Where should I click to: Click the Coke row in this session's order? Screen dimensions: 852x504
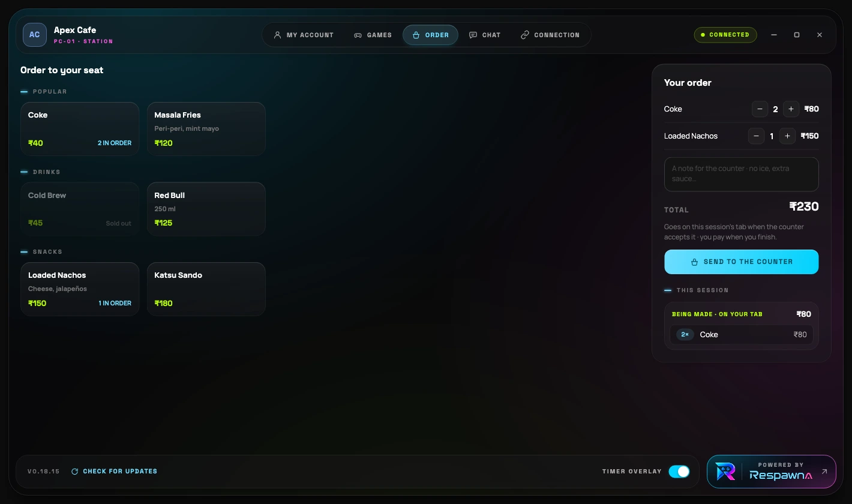(x=741, y=335)
